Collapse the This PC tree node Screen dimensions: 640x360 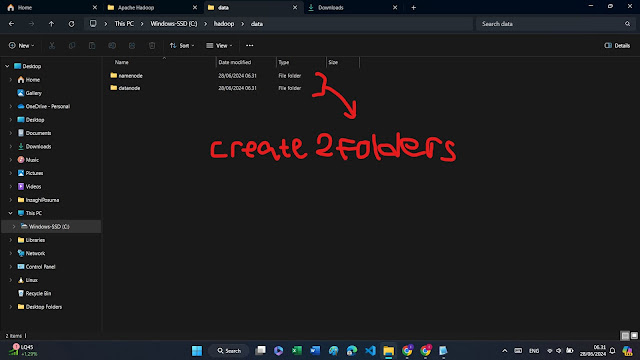[x=11, y=213]
